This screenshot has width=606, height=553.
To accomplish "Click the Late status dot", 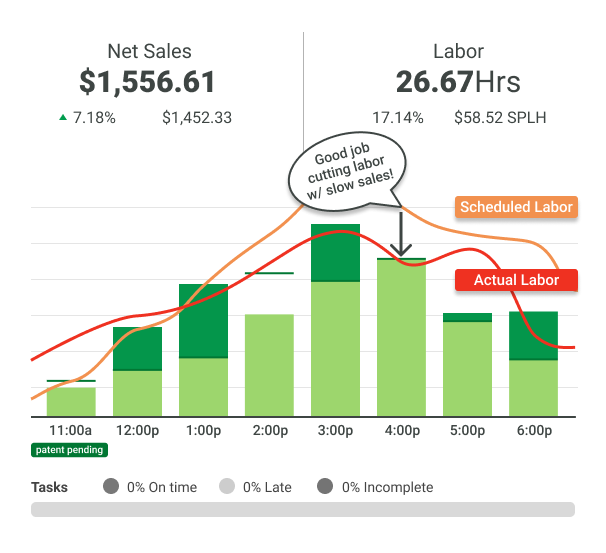I will (227, 487).
